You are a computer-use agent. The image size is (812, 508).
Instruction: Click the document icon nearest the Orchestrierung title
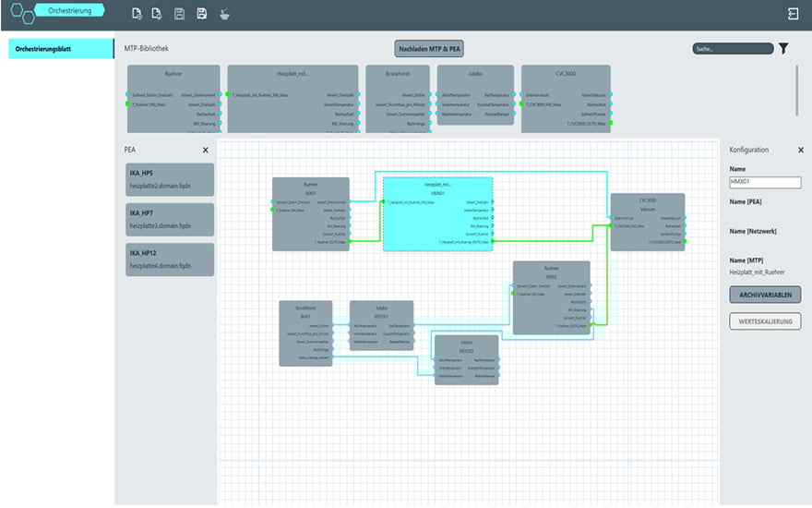point(137,14)
